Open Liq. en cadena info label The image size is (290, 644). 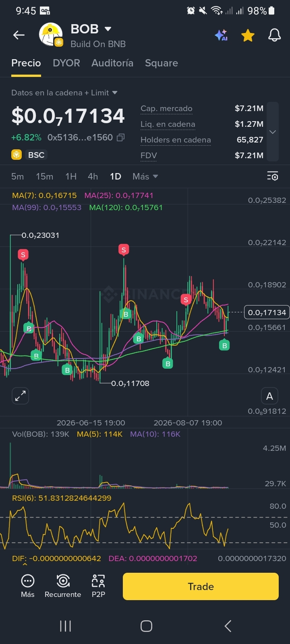tap(168, 124)
